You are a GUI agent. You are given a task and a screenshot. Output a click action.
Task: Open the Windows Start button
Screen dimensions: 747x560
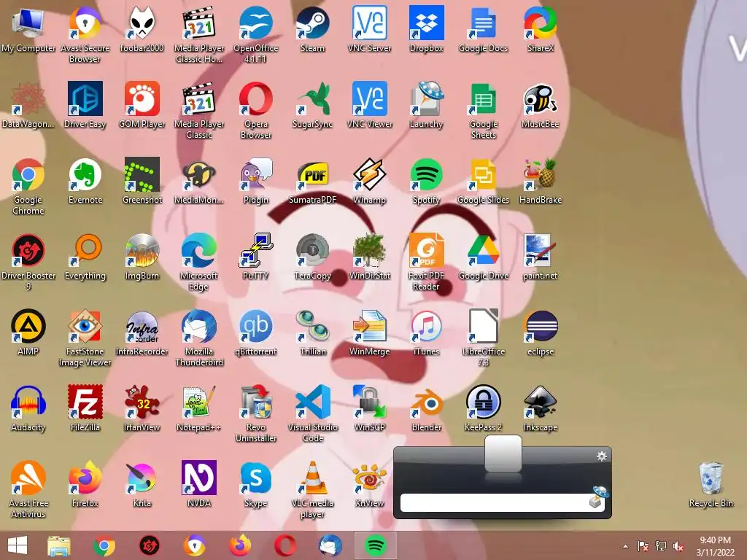(18, 545)
